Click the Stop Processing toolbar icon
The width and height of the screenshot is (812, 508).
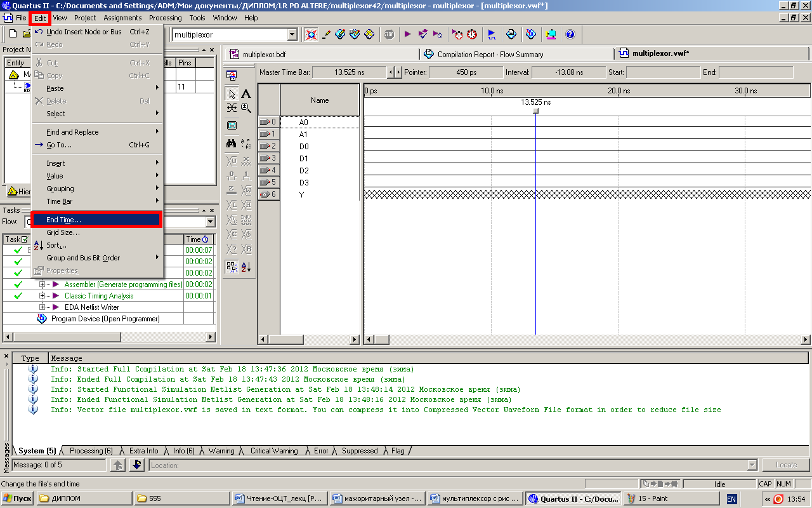[389, 34]
